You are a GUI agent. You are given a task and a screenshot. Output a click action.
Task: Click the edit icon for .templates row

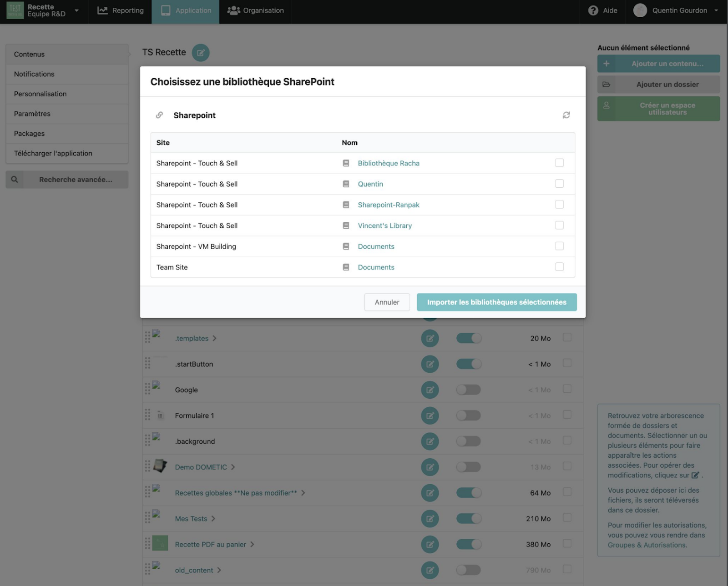point(430,338)
